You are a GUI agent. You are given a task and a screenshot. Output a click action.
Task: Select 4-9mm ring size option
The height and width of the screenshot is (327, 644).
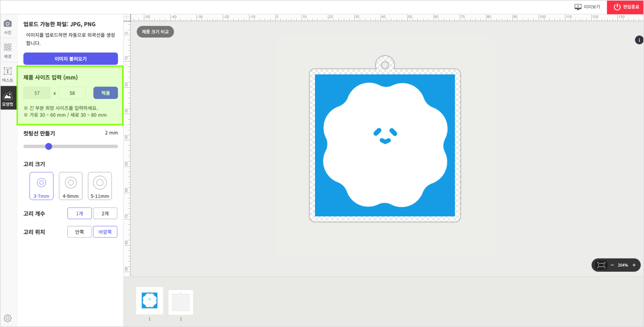click(x=71, y=186)
